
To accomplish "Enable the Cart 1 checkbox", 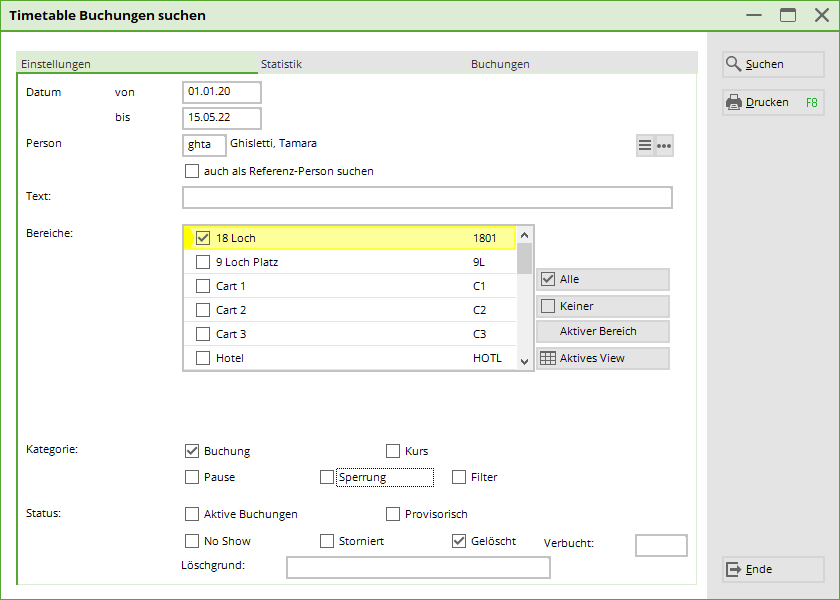I will coord(203,286).
